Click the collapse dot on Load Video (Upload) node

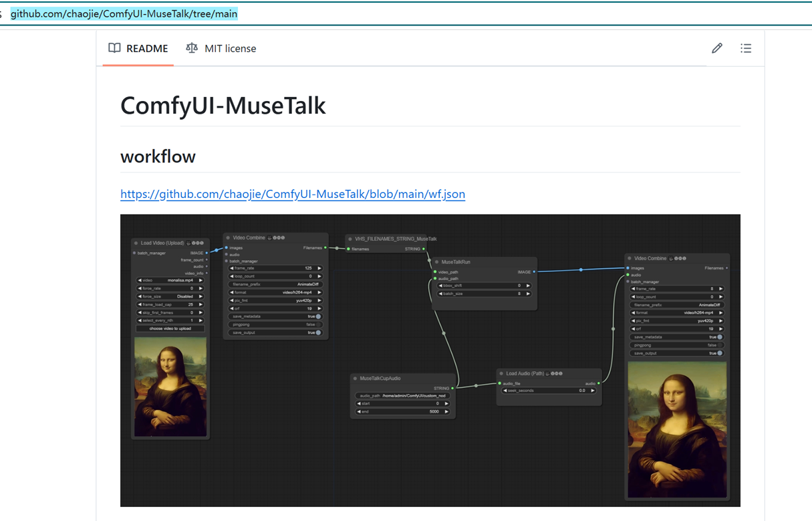[136, 243]
